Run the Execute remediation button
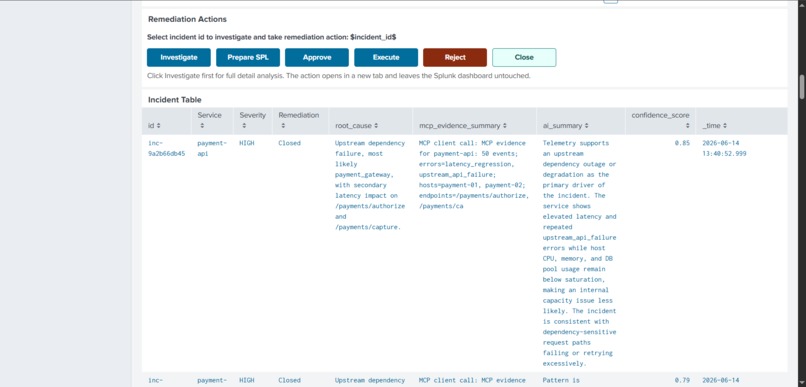 tap(386, 58)
